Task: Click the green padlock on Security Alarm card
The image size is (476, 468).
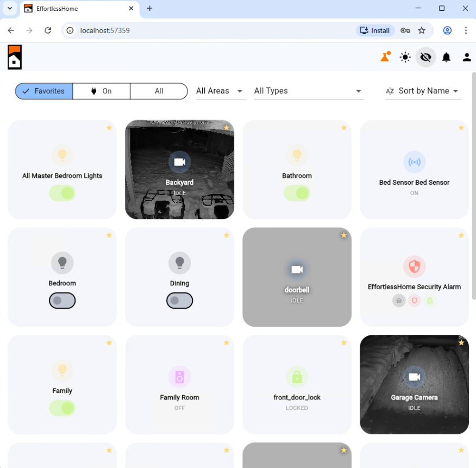Action: click(429, 301)
